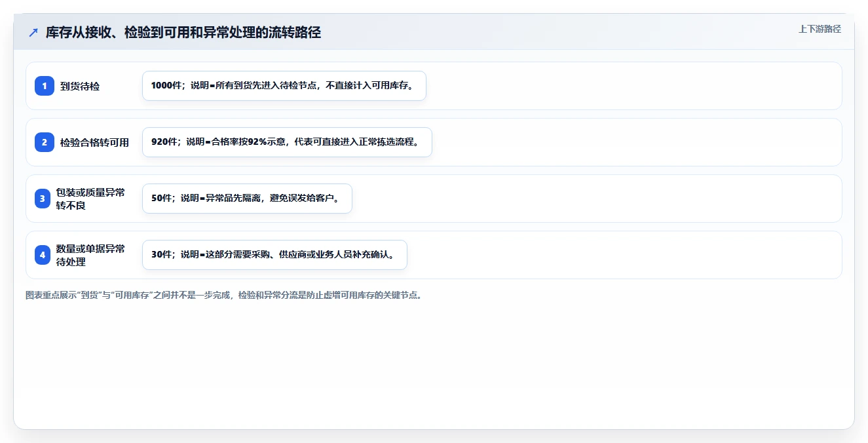The image size is (868, 443).
Task: Select the 检验合格转可用 step label
Action: click(94, 142)
